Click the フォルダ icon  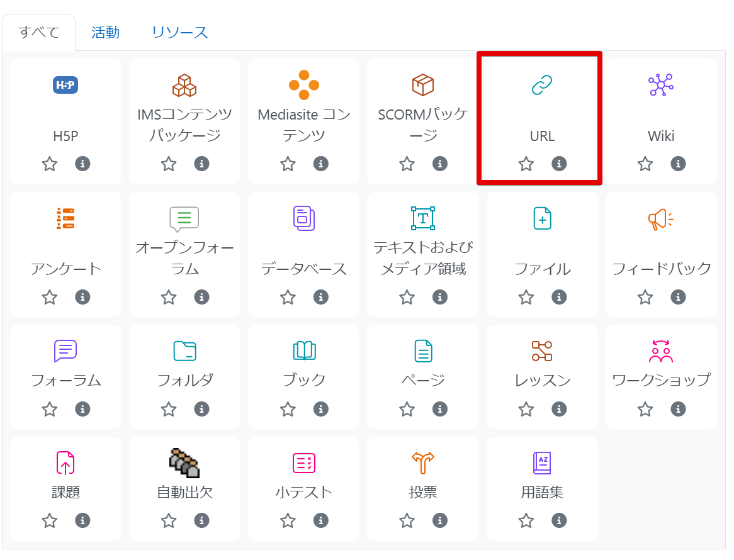(x=184, y=350)
